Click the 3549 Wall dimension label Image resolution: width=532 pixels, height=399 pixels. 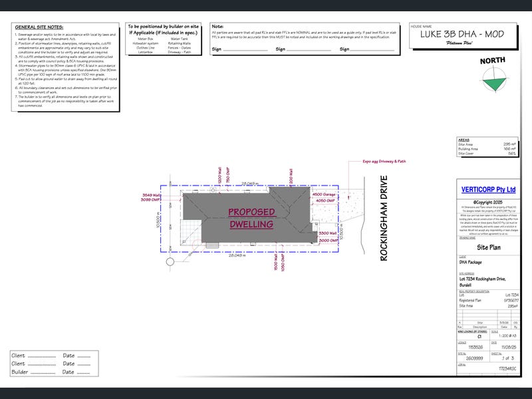coord(151,195)
